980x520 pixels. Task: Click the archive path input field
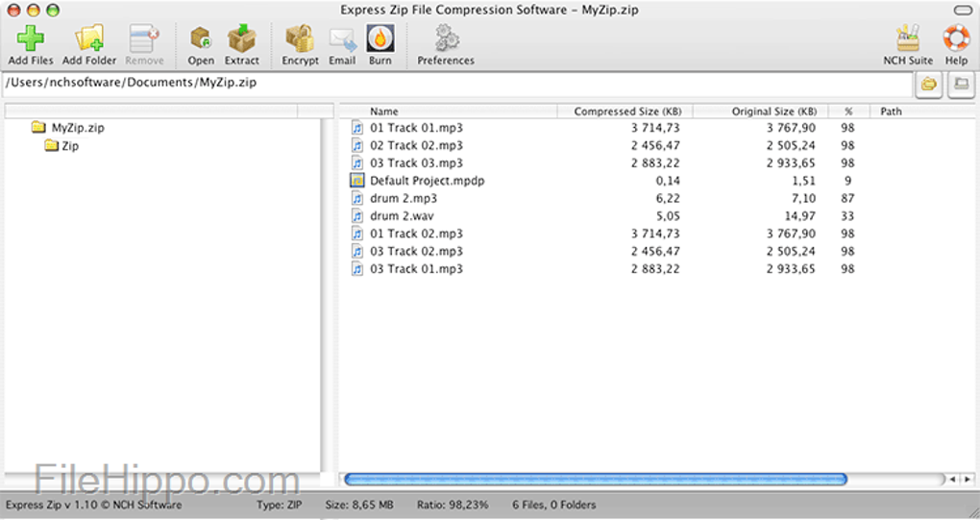tap(457, 84)
